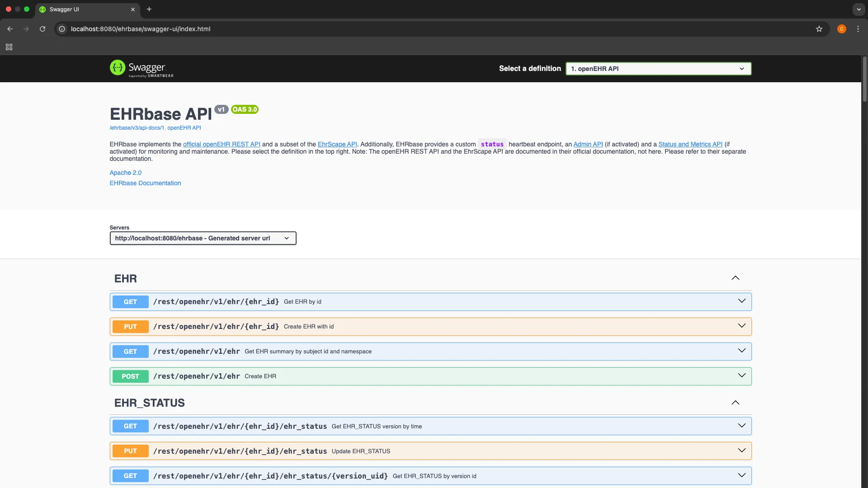Open the Select a definition dropdown
Image resolution: width=868 pixels, height=488 pixels.
pos(658,68)
